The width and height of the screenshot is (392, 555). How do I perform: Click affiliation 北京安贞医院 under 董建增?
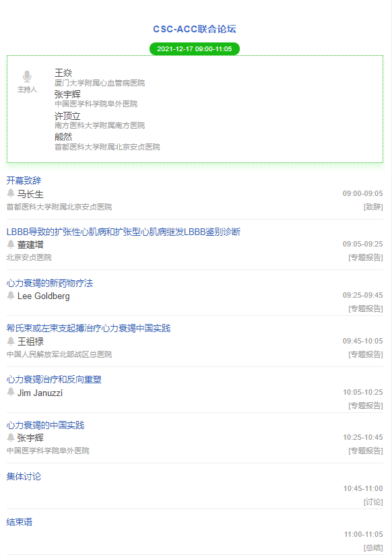[29, 257]
